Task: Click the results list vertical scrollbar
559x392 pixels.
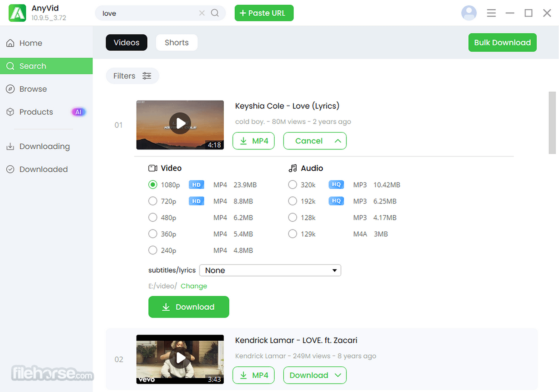Action: tap(552, 123)
